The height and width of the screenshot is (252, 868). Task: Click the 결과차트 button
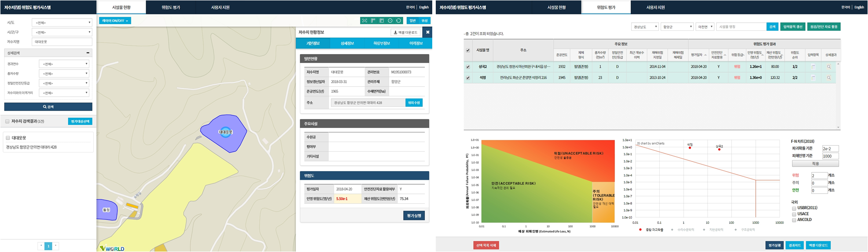coord(794,245)
